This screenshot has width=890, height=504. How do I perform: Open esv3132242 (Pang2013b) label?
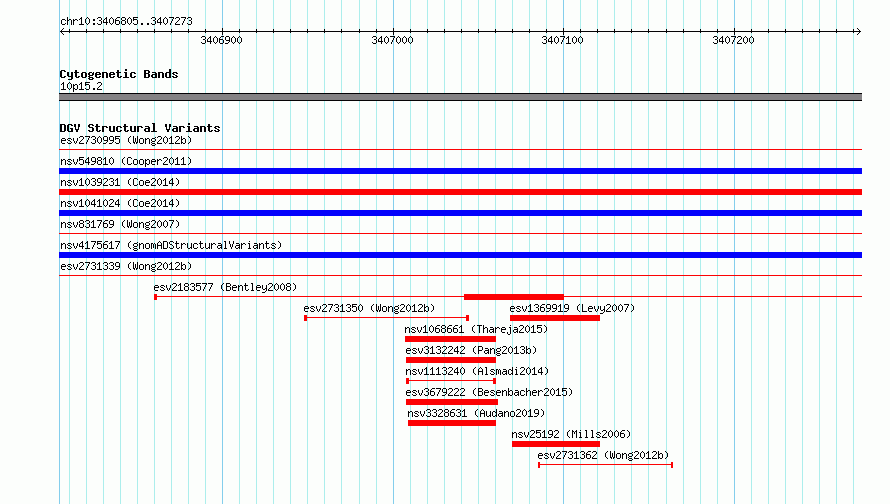[x=471, y=350]
